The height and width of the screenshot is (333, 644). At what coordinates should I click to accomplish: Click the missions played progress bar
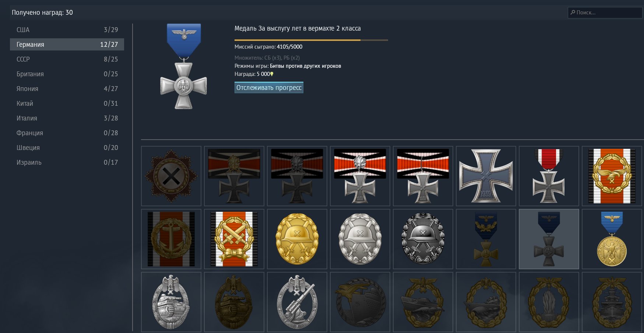[x=311, y=40]
